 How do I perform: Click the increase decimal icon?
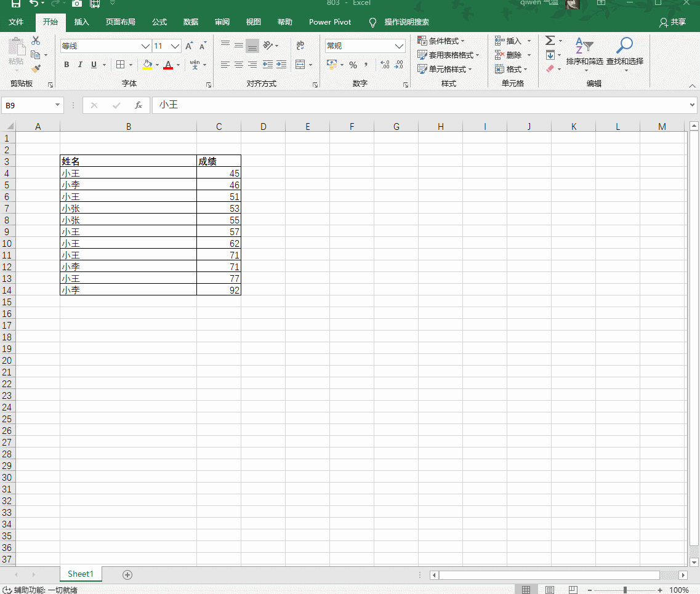(x=385, y=65)
